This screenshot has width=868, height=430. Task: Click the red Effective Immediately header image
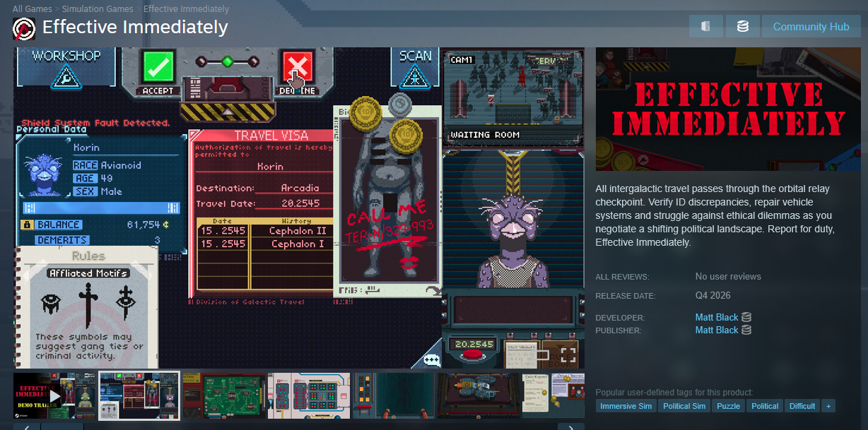click(728, 109)
